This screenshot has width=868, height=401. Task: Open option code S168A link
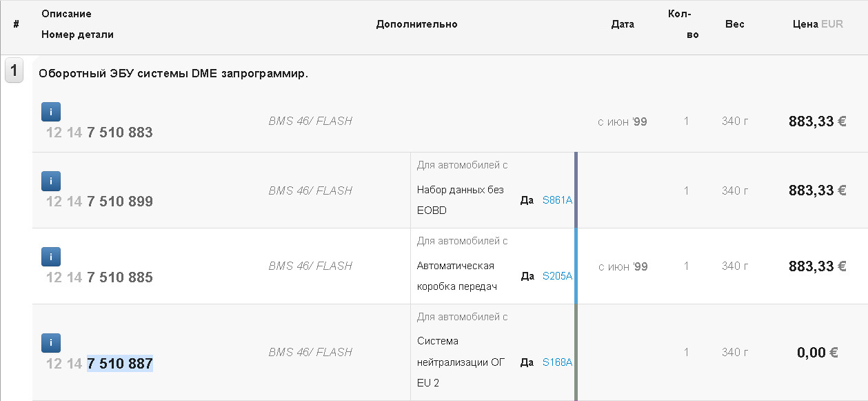[557, 362]
